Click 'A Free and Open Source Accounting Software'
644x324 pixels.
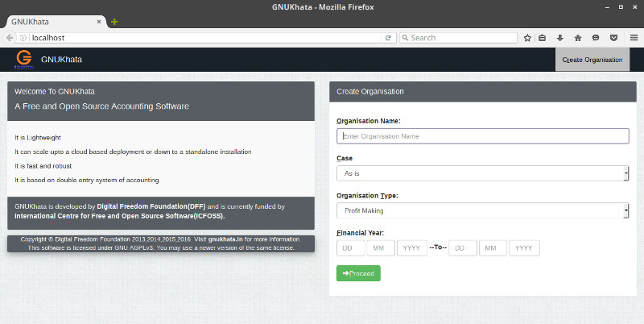(102, 106)
